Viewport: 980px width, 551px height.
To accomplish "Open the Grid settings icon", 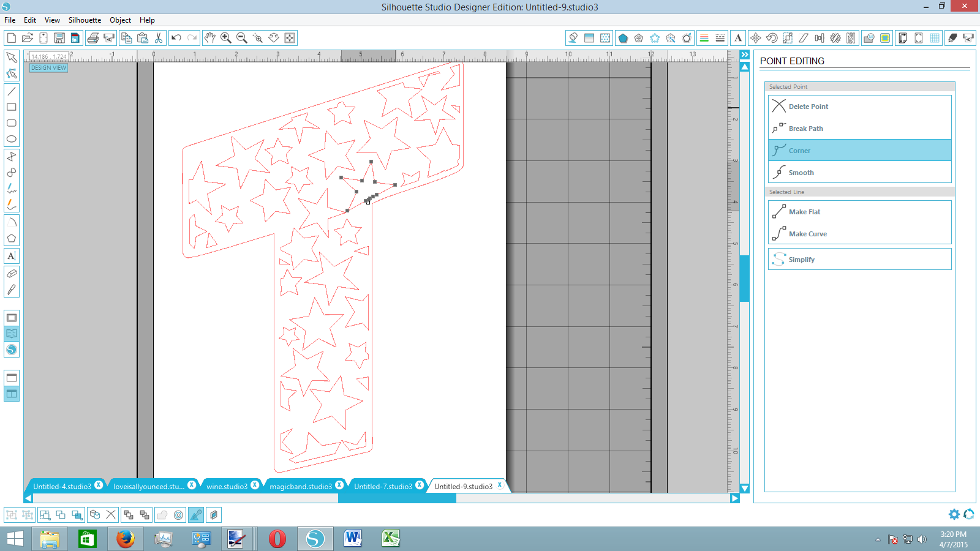I will click(x=935, y=38).
